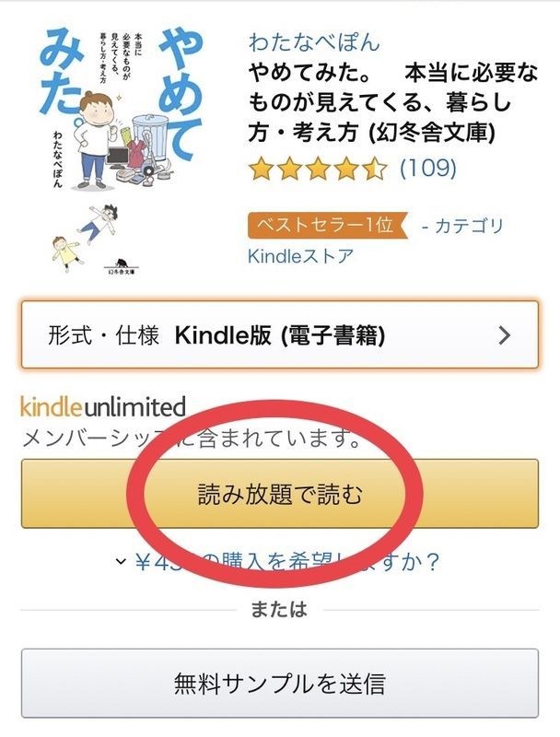Click the ベストセラー1位 badge
The image size is (560, 737).
pyautogui.click(x=327, y=225)
